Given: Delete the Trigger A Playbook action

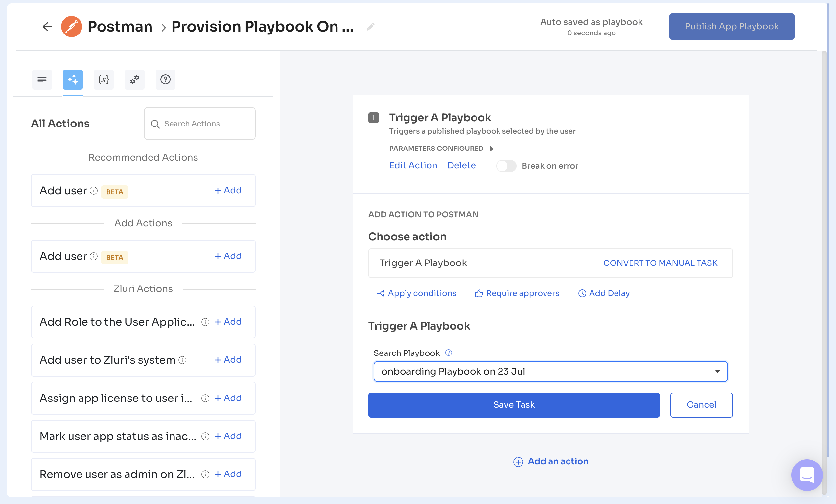Looking at the screenshot, I should [x=461, y=165].
